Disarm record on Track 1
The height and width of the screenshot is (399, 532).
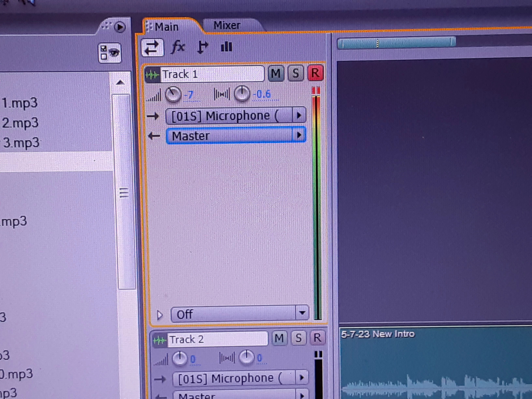pos(315,73)
